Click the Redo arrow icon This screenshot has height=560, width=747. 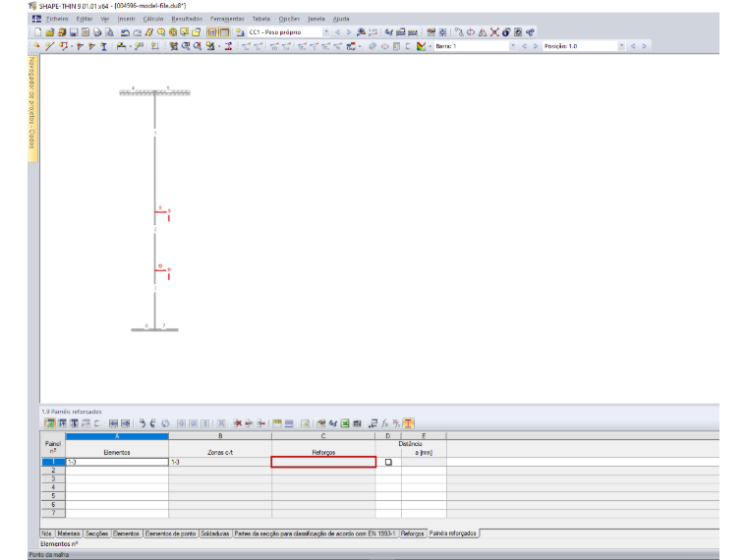tap(138, 32)
